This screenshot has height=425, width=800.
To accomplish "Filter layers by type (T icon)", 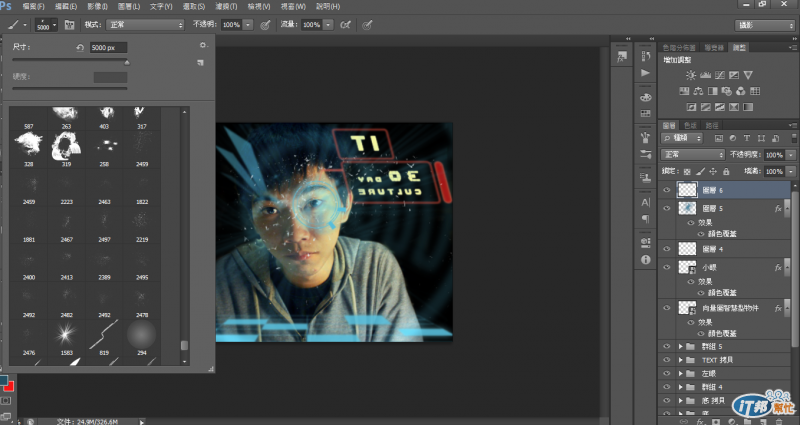I will click(747, 138).
